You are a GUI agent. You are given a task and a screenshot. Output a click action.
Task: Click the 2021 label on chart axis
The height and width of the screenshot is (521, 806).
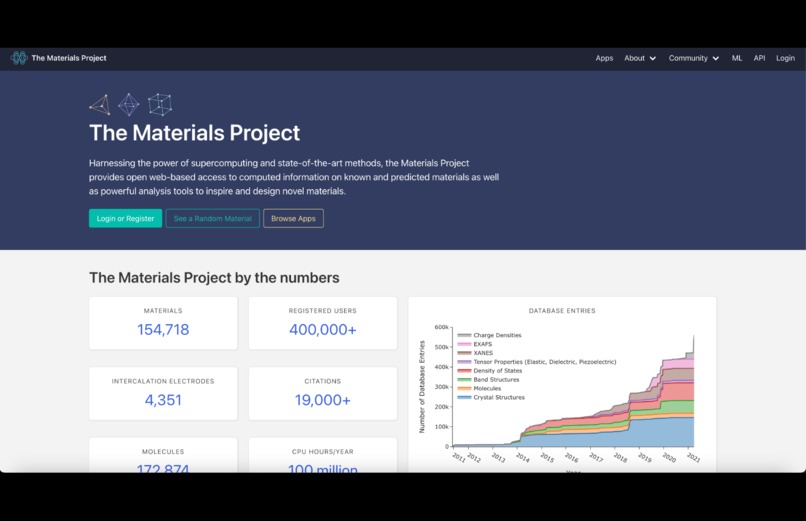[x=693, y=457]
